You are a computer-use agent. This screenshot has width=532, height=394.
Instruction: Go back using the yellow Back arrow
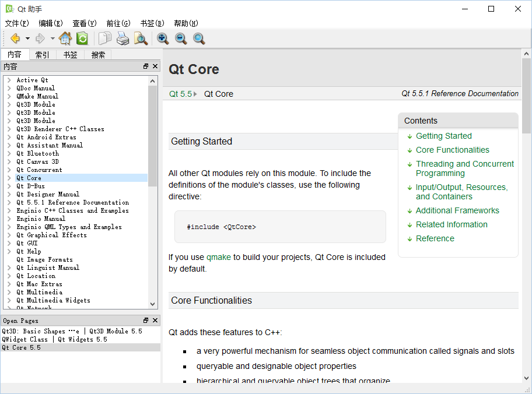click(x=15, y=38)
